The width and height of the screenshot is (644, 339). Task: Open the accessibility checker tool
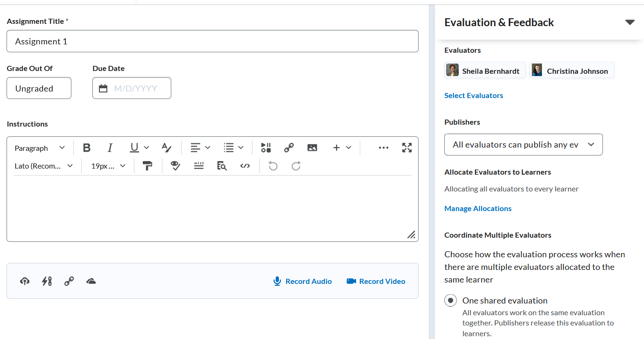175,166
